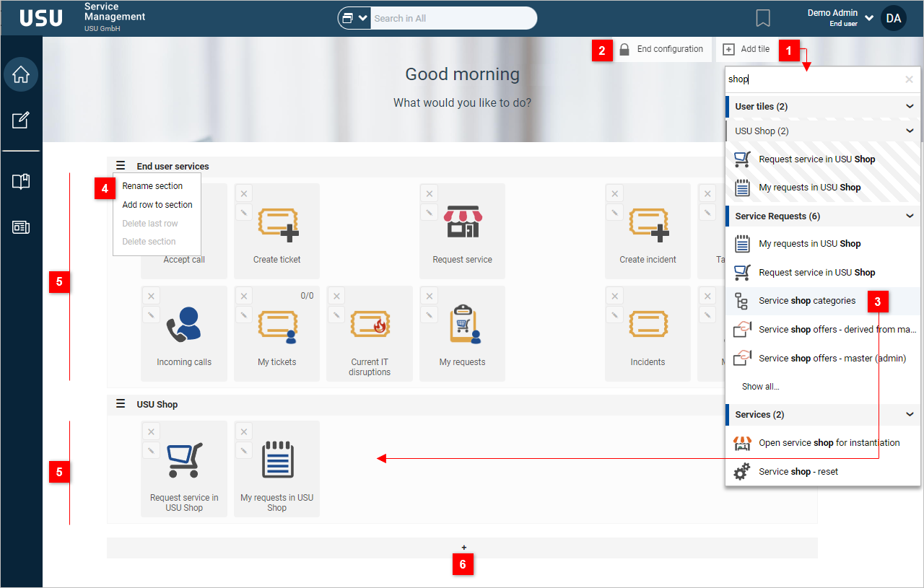The image size is (924, 588).
Task: Clear the tile search field with X
Action: [909, 80]
